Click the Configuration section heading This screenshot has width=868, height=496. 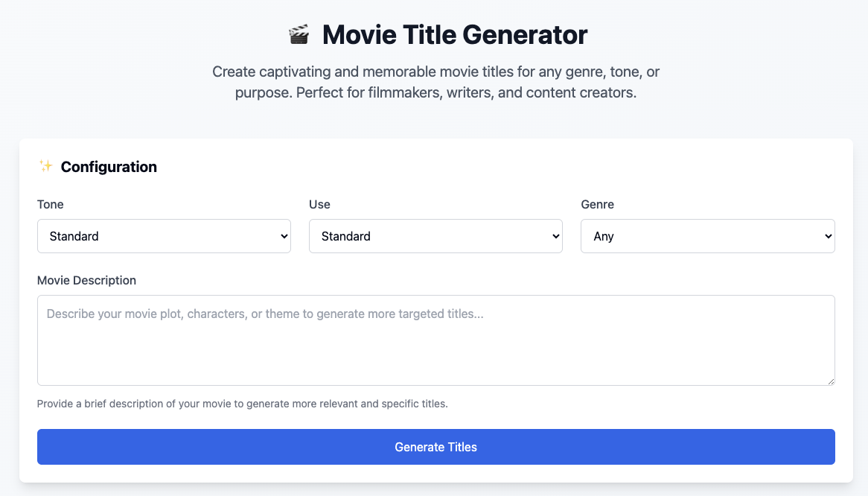[x=109, y=166]
